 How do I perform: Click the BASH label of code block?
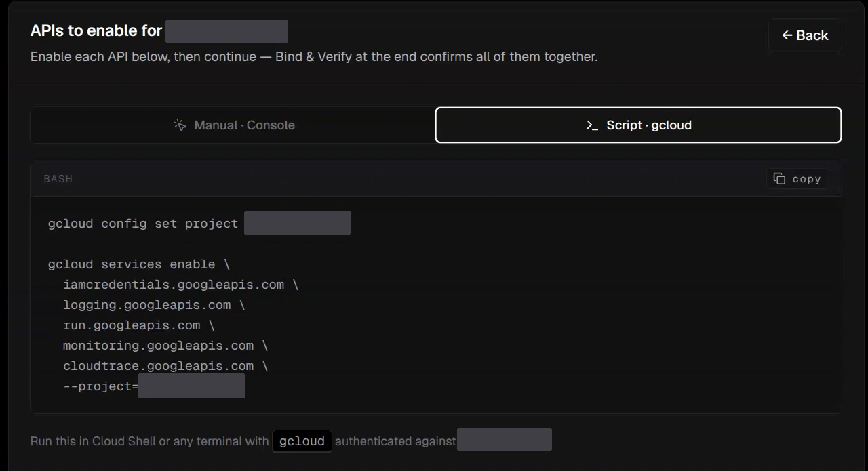[58, 179]
